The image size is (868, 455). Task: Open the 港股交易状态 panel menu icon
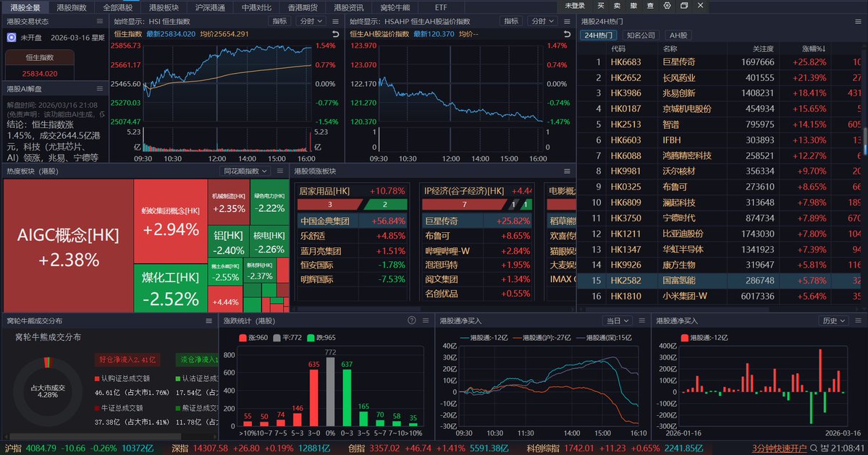pyautogui.click(x=100, y=21)
